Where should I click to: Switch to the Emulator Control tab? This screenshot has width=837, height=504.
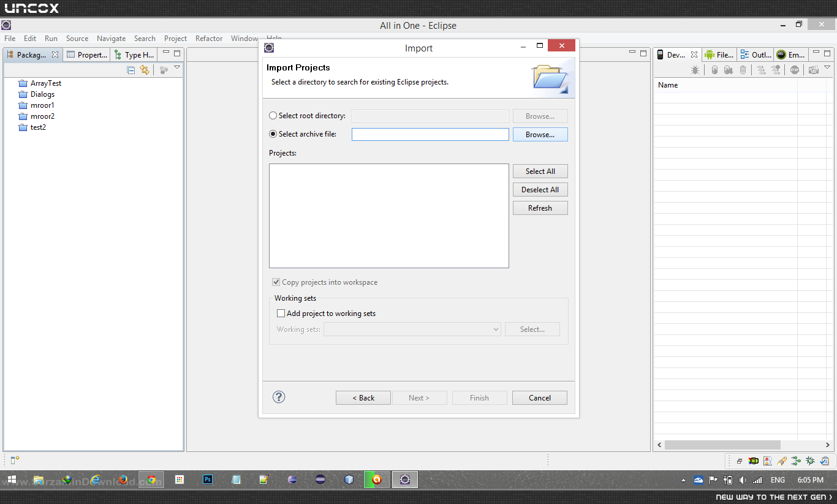pos(791,55)
